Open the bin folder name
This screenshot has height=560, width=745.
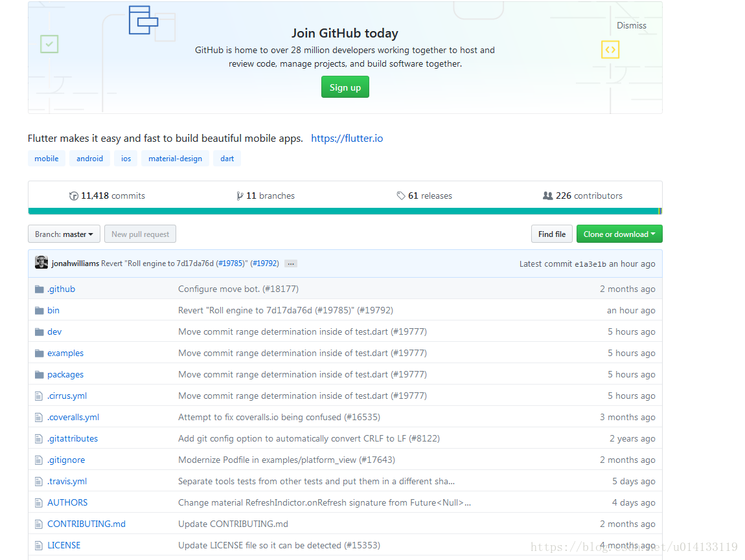coord(53,311)
